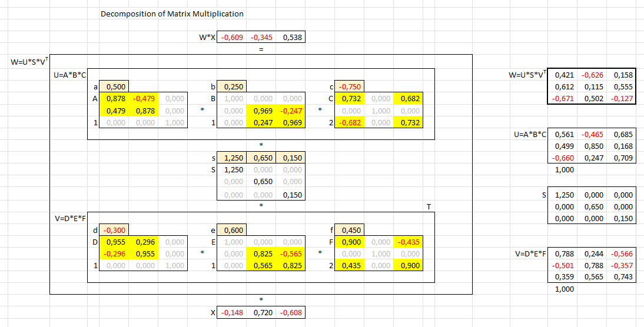This screenshot has height=327, width=644.
Task: Select yellow cell -0,479 in matrix A
Action: pos(144,99)
